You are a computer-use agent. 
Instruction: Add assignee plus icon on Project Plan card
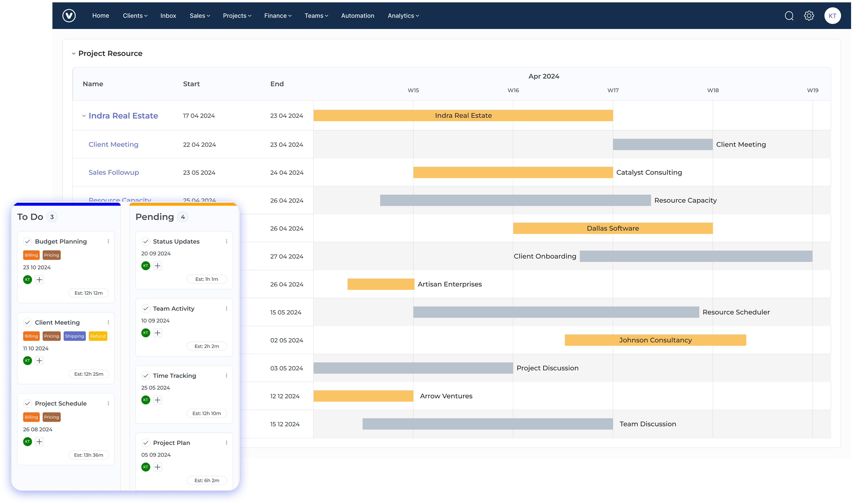158,467
